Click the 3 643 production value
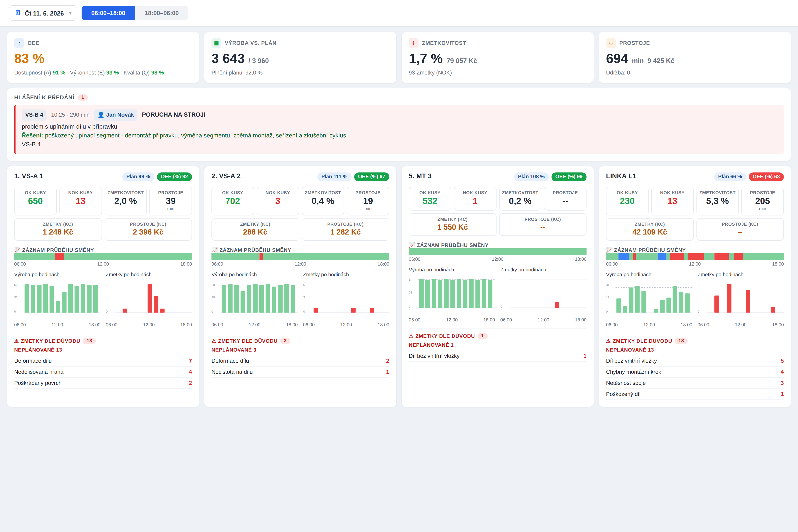Image resolution: width=798 pixels, height=532 pixels. coord(228,59)
